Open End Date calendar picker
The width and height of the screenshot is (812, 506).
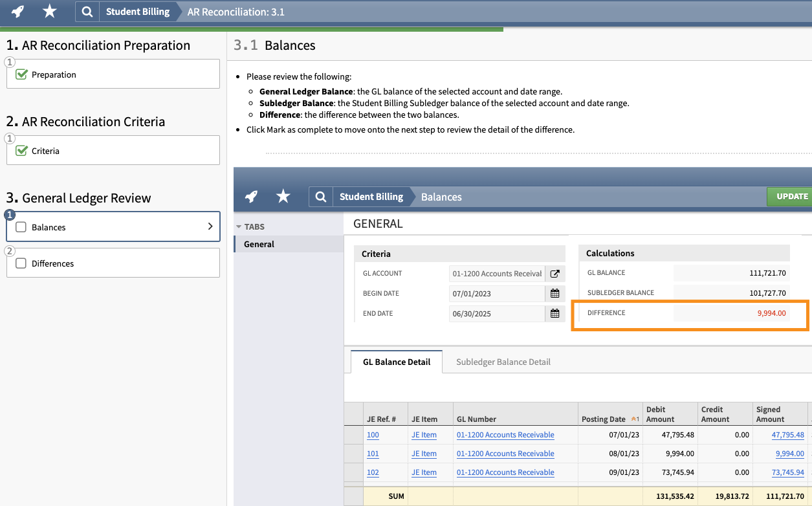pos(554,314)
